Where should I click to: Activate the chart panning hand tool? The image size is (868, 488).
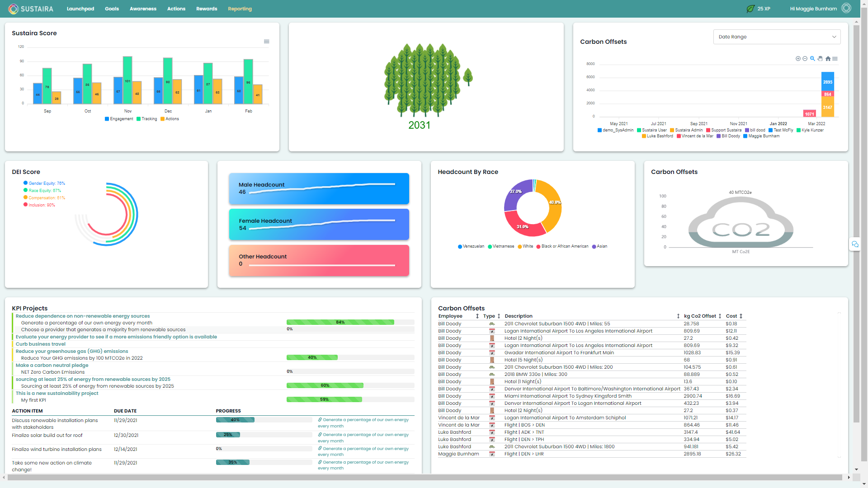coord(820,59)
